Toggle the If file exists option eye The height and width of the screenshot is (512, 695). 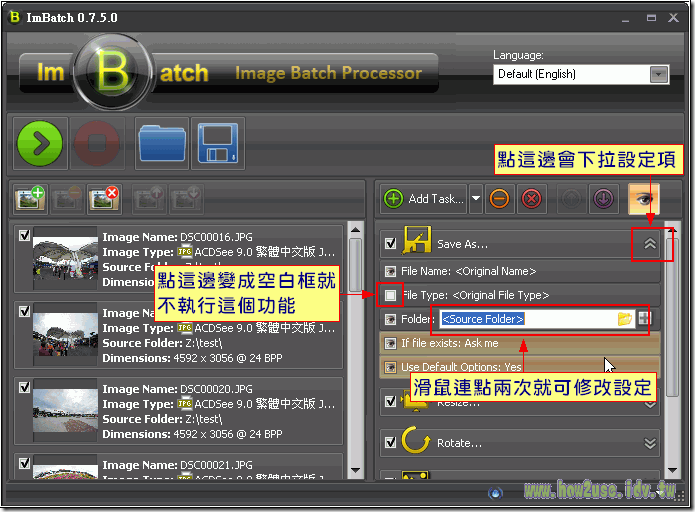click(x=390, y=343)
